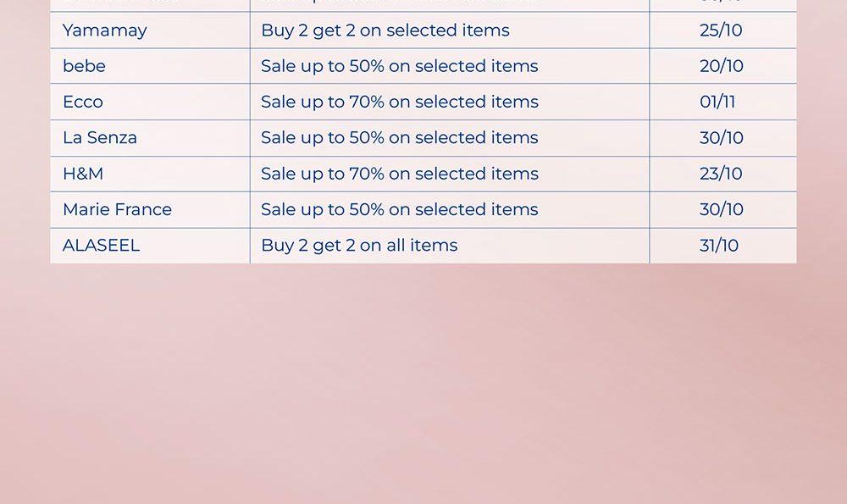847x504 pixels.
Task: Select the bebe brand name cell
Action: (x=84, y=66)
